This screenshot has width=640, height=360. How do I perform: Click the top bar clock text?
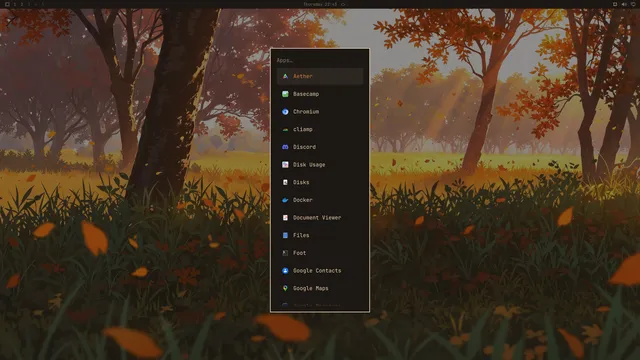320,4
